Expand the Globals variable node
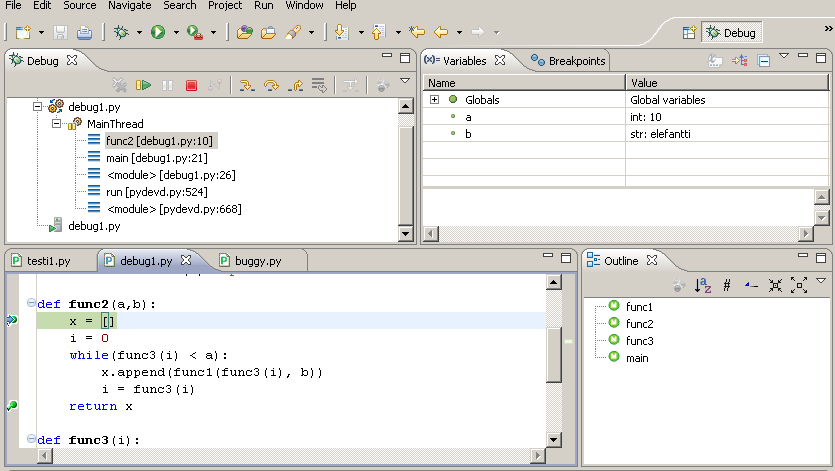The width and height of the screenshot is (835, 471). pos(435,100)
